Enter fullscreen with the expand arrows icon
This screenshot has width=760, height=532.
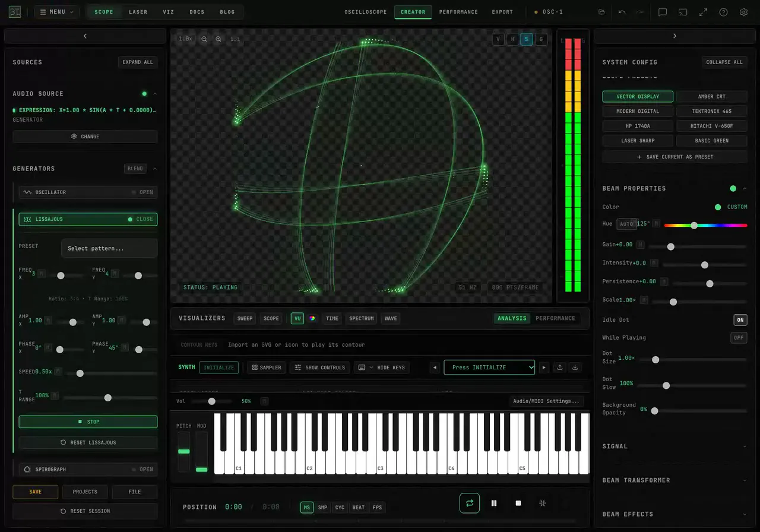pyautogui.click(x=703, y=12)
